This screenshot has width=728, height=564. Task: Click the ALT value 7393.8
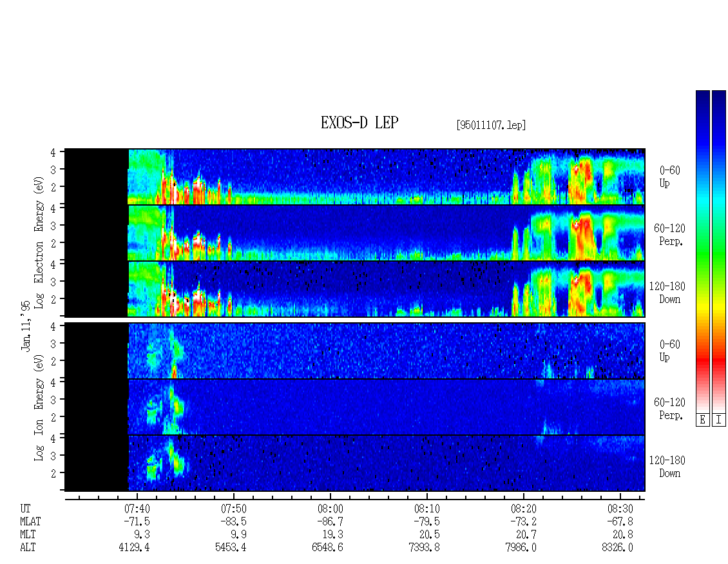pos(424,548)
